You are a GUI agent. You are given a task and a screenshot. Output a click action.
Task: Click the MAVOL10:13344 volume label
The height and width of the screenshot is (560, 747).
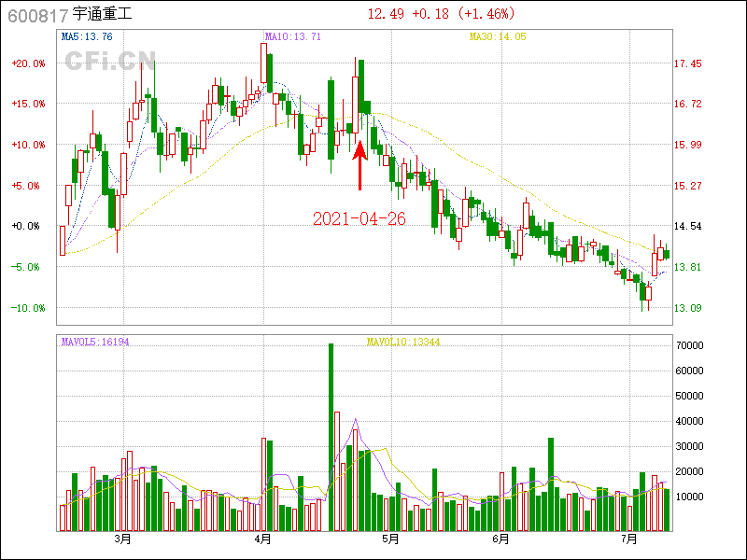[x=402, y=342]
